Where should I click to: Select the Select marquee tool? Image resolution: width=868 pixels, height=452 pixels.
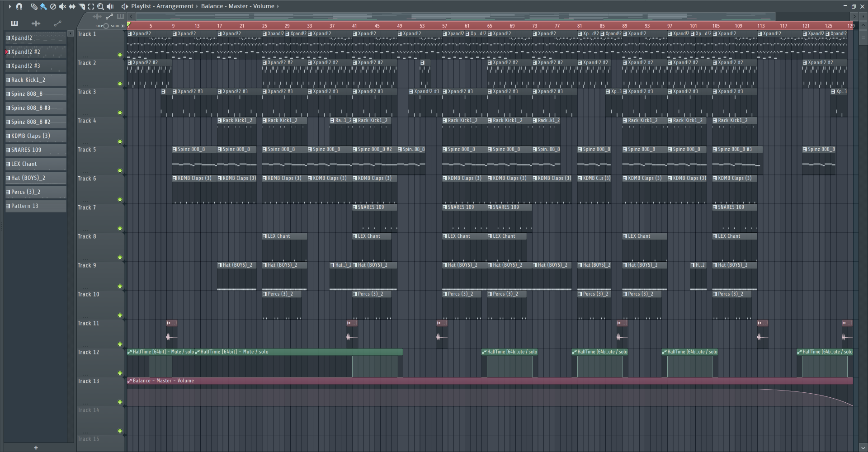[x=91, y=6]
